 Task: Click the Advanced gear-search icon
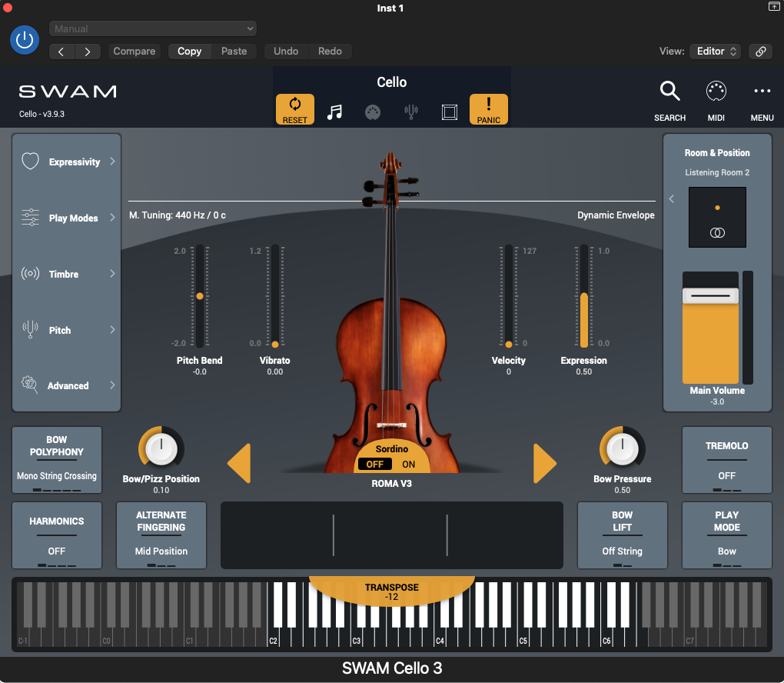(29, 385)
